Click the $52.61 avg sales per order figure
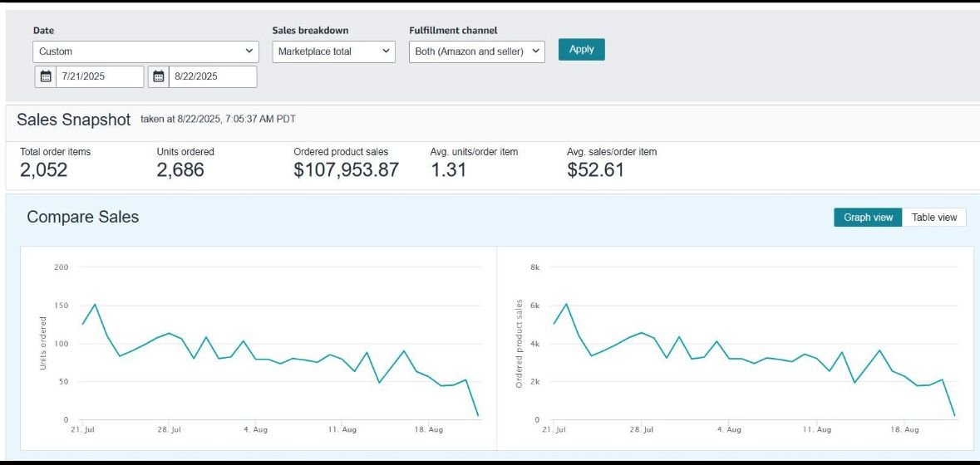 tap(595, 170)
